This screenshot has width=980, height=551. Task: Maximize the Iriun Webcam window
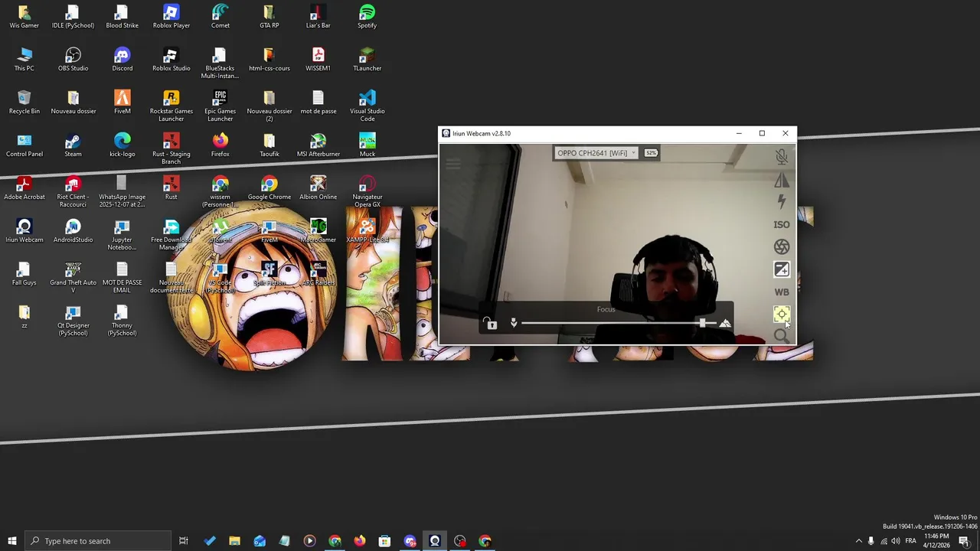coord(762,133)
